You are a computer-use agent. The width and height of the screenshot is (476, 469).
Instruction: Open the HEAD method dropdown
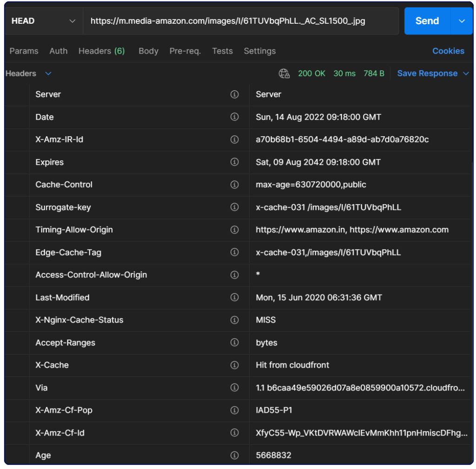coord(43,21)
